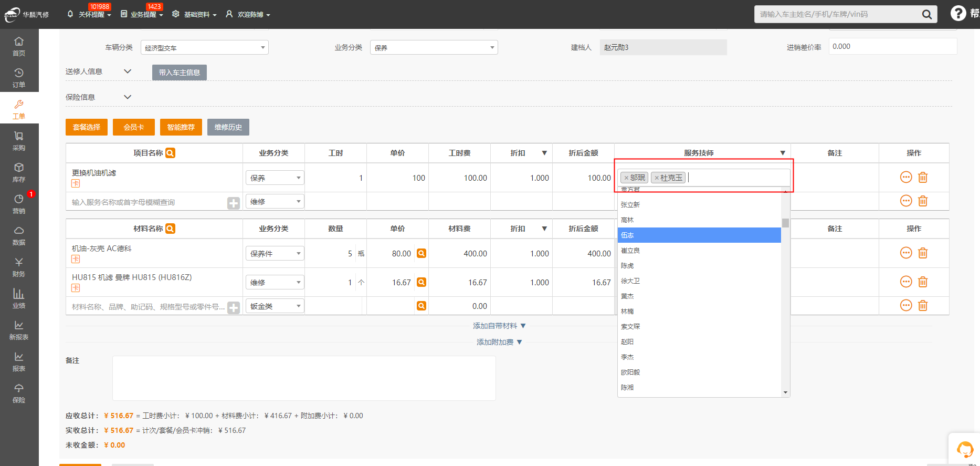Select 工单 work order sidebar item
Image resolution: width=980 pixels, height=466 pixels.
point(19,109)
